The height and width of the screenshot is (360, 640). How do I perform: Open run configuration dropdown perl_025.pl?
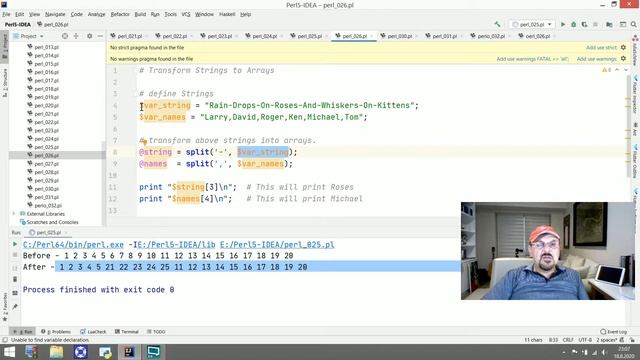point(532,24)
